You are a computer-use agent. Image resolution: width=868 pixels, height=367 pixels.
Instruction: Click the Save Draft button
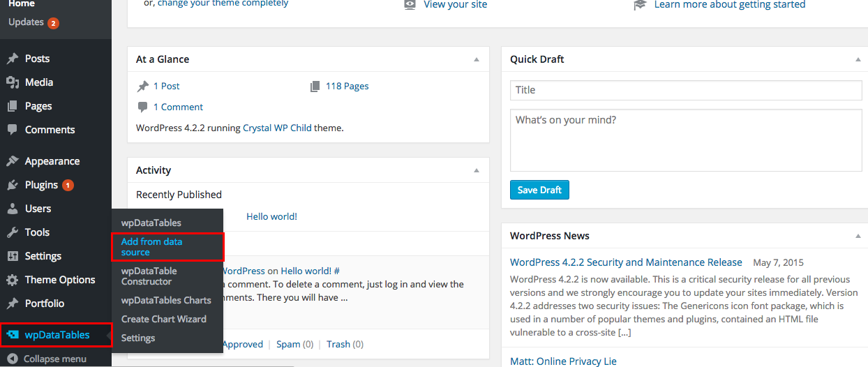tap(539, 190)
